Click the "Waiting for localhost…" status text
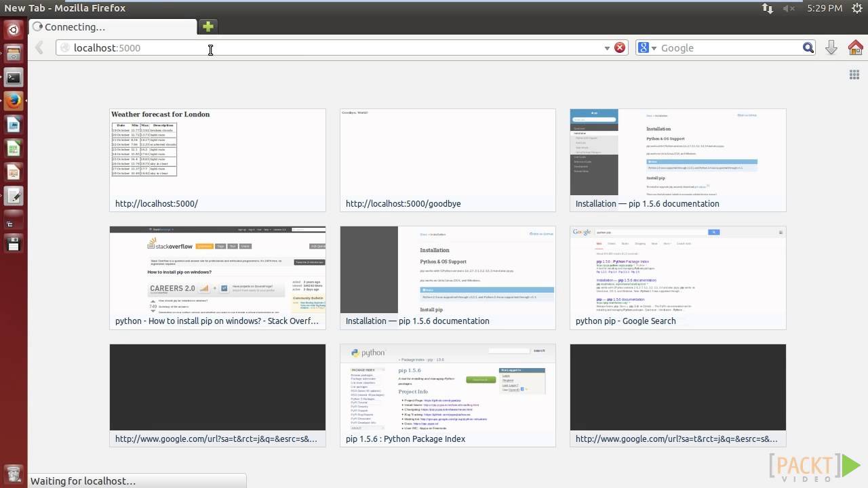 point(83,481)
